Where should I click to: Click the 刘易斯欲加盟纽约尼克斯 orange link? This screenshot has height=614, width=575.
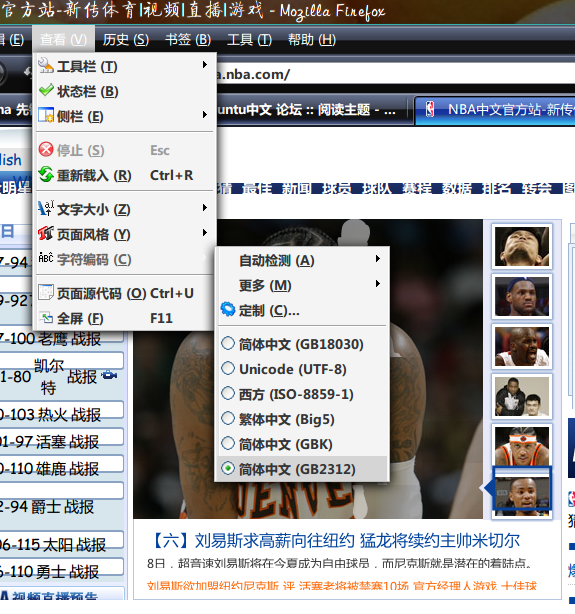213,586
